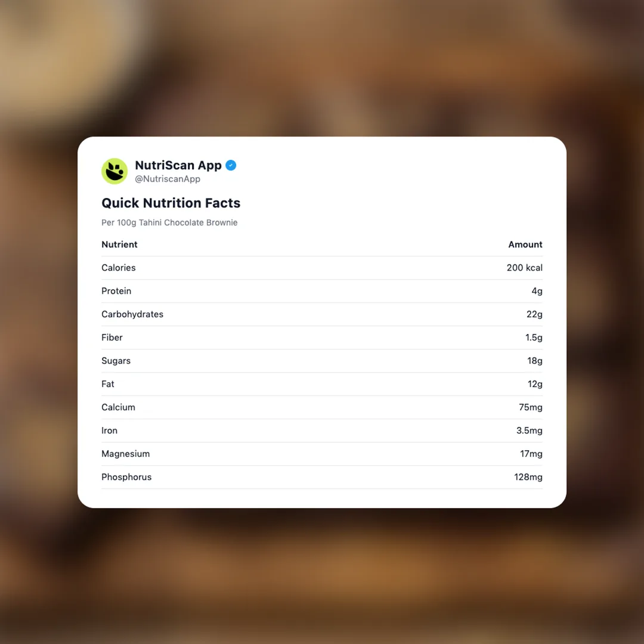Click the 3.5mg iron amount
644x644 pixels.
pyautogui.click(x=529, y=431)
